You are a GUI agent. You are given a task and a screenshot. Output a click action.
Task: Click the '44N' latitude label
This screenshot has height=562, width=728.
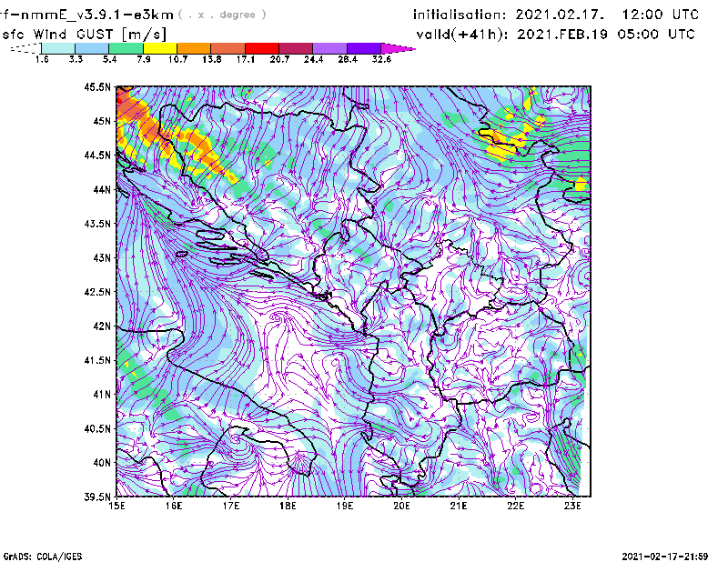tap(102, 189)
